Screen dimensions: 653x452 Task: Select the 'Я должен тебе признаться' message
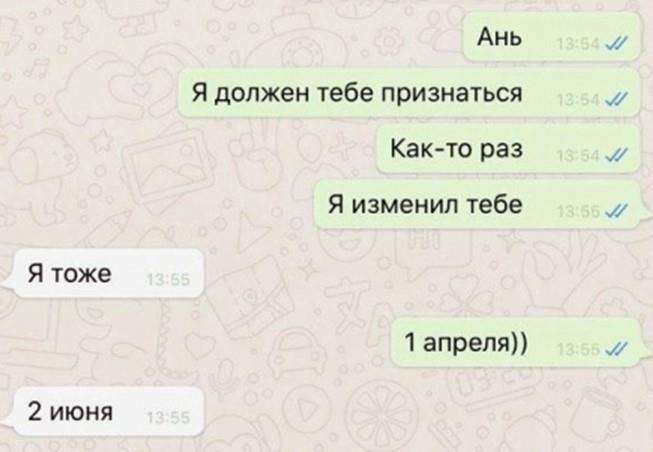(409, 92)
